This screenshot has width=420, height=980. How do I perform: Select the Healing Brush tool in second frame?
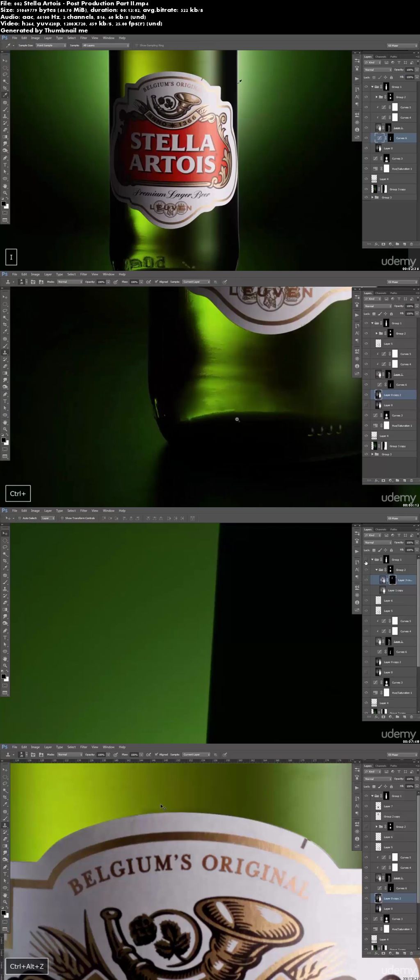coord(5,339)
